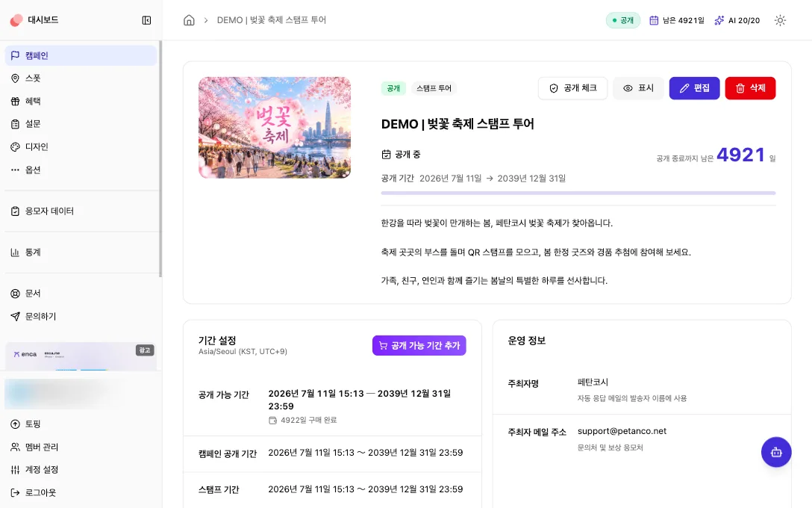Click the 기간 설정 heading
This screenshot has height=508, width=812.
coord(217,340)
